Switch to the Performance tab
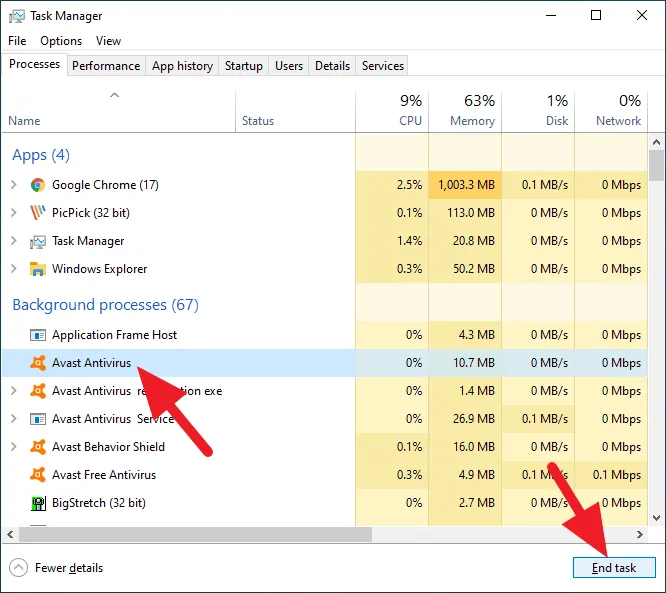This screenshot has height=593, width=666. [x=106, y=66]
